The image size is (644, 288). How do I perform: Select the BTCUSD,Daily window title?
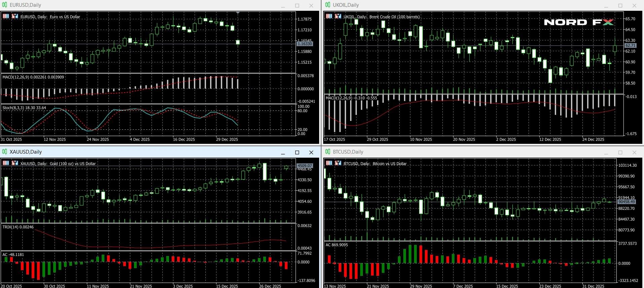348,152
